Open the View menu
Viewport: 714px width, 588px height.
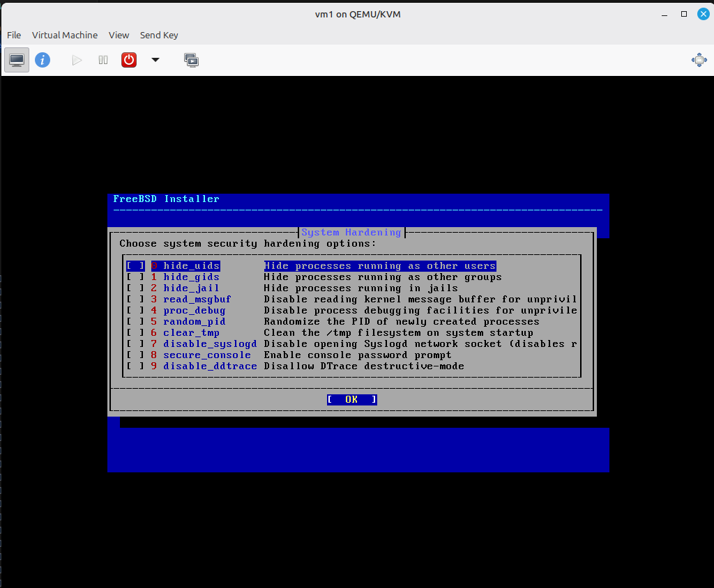click(x=119, y=35)
